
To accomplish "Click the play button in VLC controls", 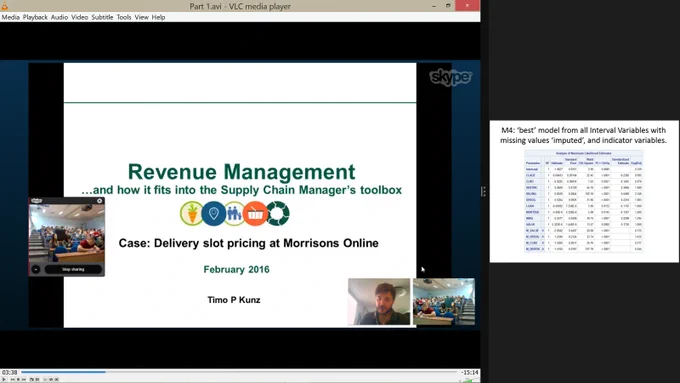I will 4,380.
